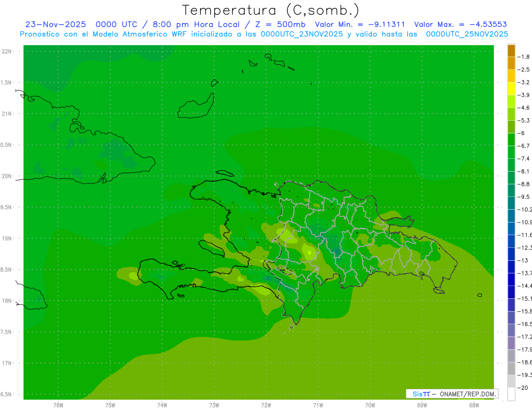The width and height of the screenshot is (532, 411).
Task: Pick the dark orange band above -1.8
Action: (x=511, y=51)
